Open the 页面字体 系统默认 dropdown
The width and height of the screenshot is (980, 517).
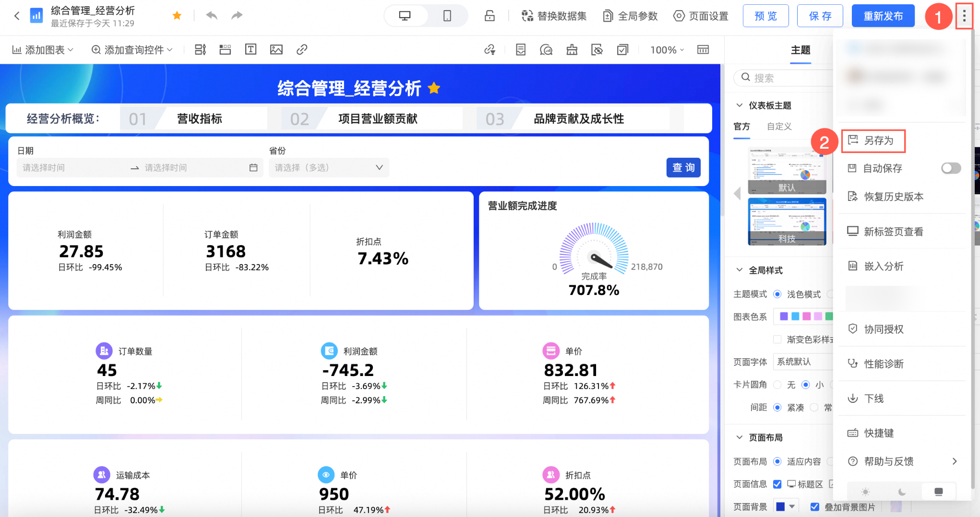point(803,362)
